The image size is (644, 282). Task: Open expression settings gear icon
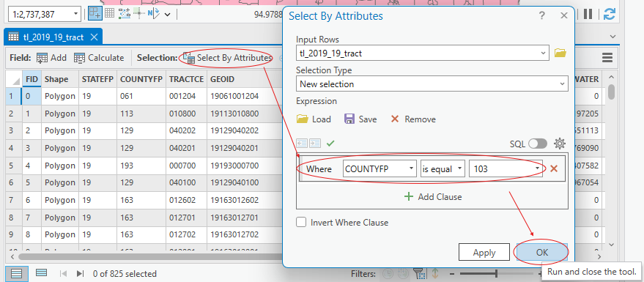click(x=560, y=144)
